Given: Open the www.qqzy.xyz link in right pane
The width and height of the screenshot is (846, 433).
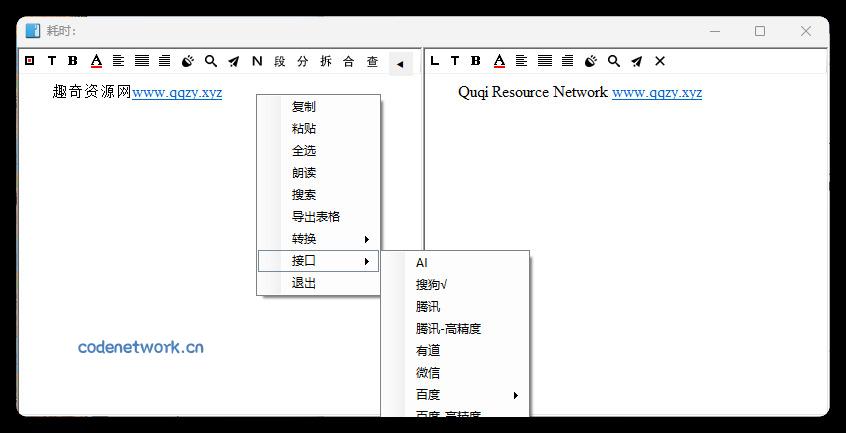Looking at the screenshot, I should pos(657,93).
